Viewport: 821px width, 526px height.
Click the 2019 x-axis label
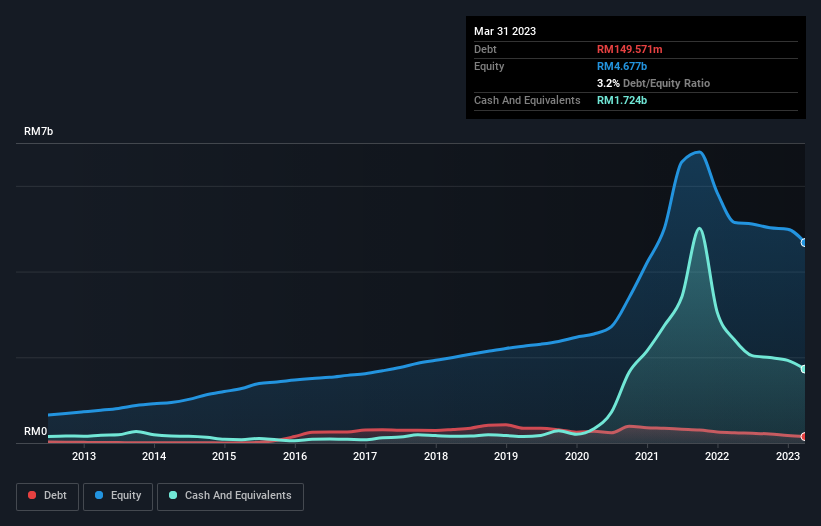(x=506, y=456)
